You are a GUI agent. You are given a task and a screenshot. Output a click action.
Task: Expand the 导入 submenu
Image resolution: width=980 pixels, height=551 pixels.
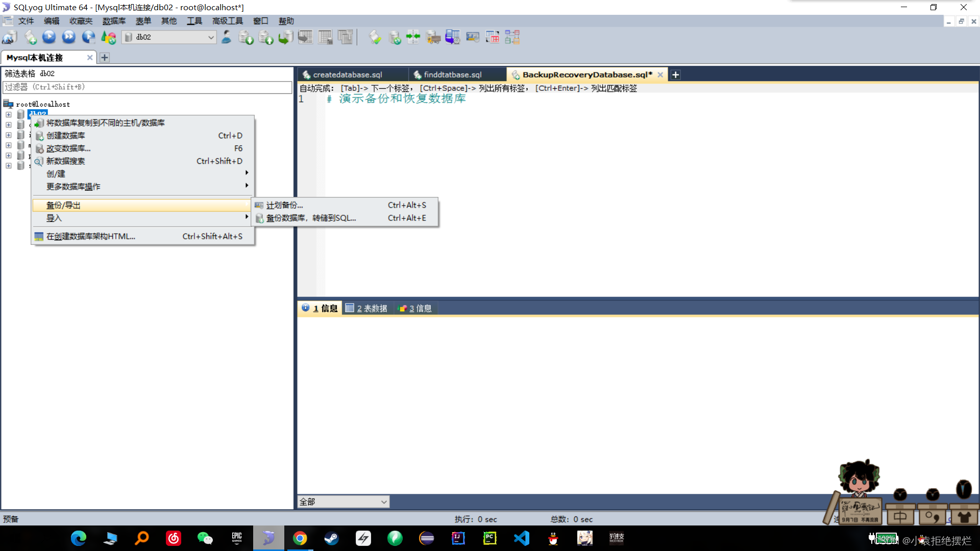[x=143, y=218]
